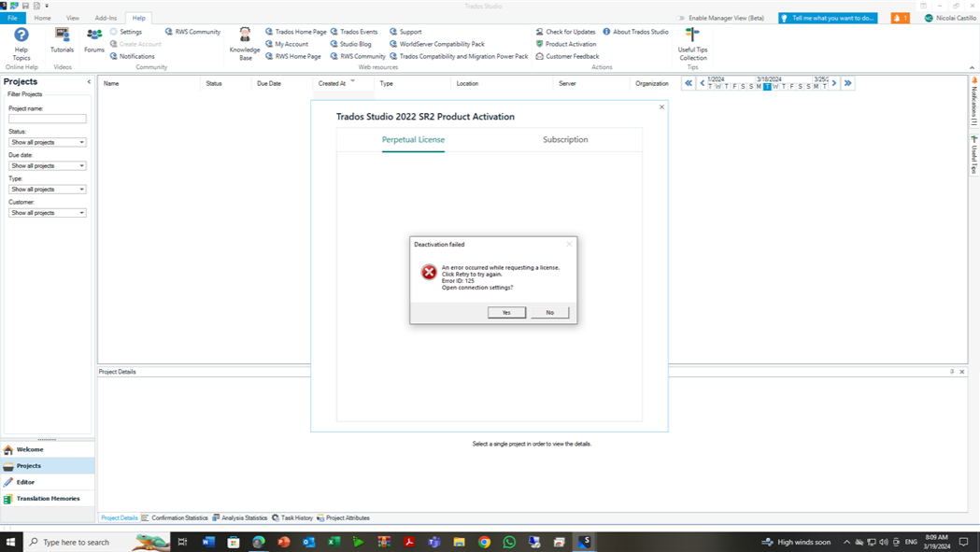This screenshot has height=552, width=980.
Task: Open WorldServer Compatibility Pack
Action: click(x=437, y=45)
